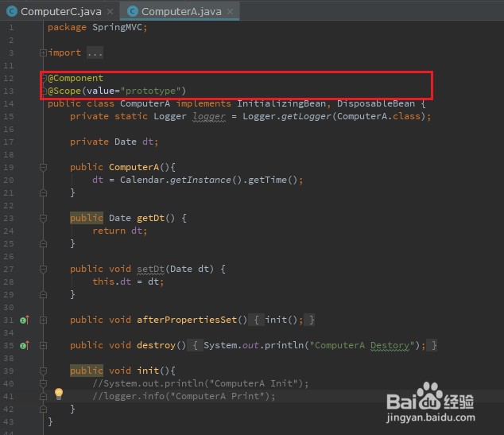Click the implements gutter icon beside destroy
Screen dimensions: 504x435
click(x=25, y=345)
